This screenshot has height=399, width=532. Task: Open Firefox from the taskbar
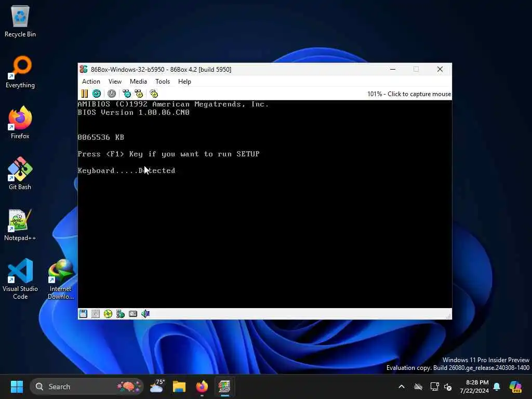pos(202,387)
